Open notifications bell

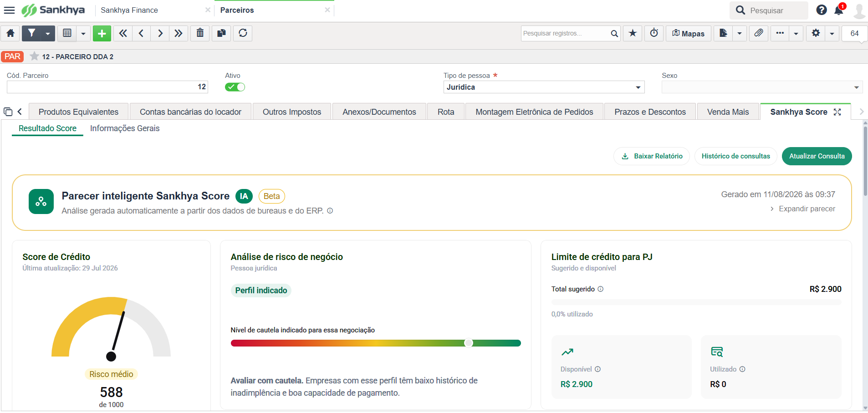pos(839,10)
